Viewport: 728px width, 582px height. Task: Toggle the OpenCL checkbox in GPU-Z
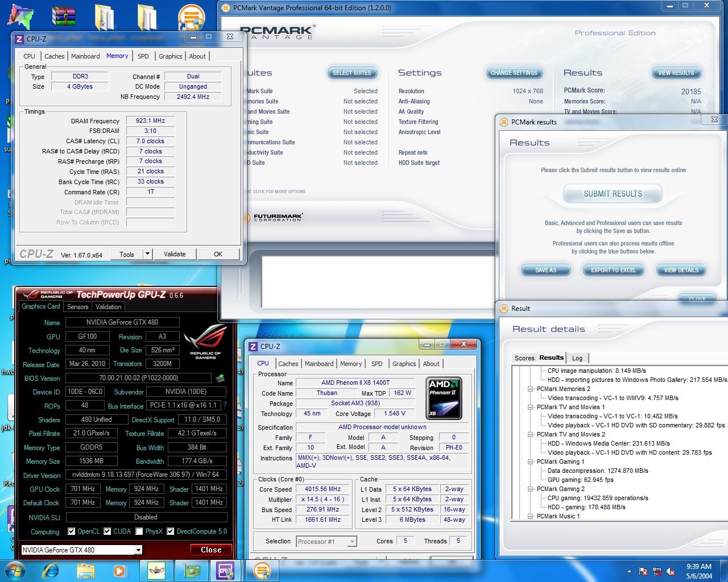[x=71, y=531]
